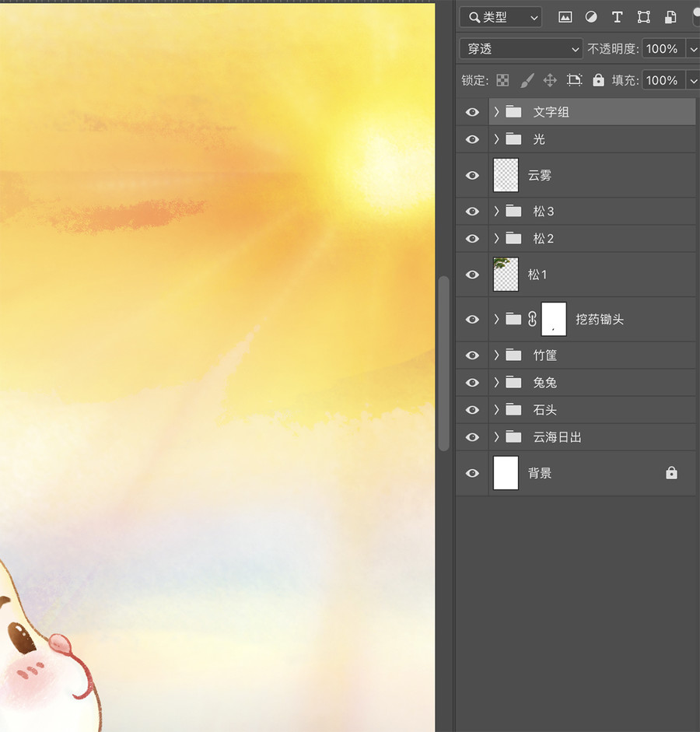Select the 挖药锄头 layer mask thumbnail
The width and height of the screenshot is (700, 732).
point(554,319)
